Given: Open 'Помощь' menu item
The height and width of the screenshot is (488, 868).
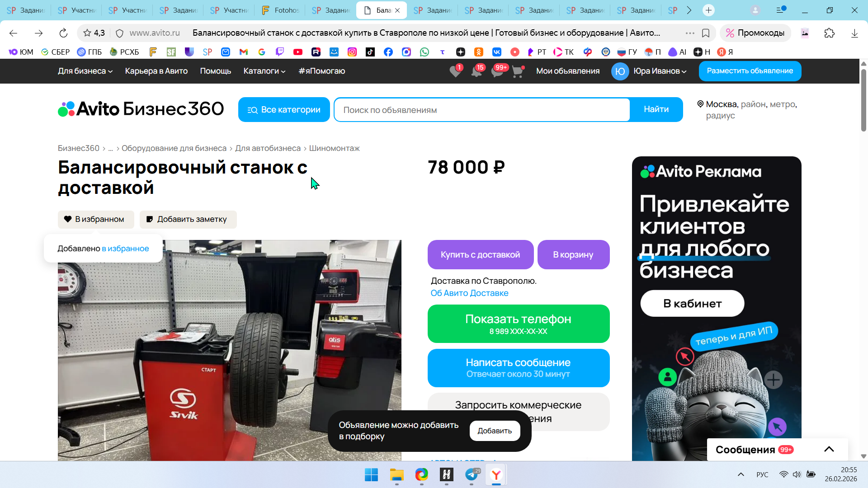Looking at the screenshot, I should [216, 71].
